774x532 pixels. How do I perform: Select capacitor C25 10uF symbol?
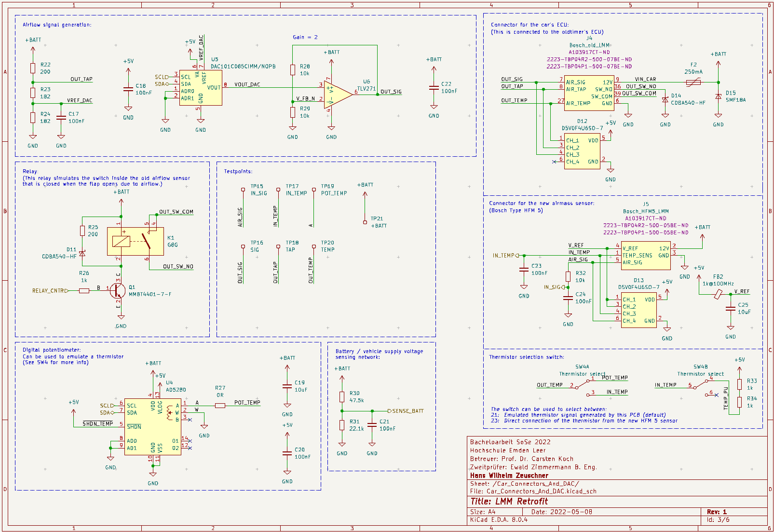pyautogui.click(x=731, y=308)
